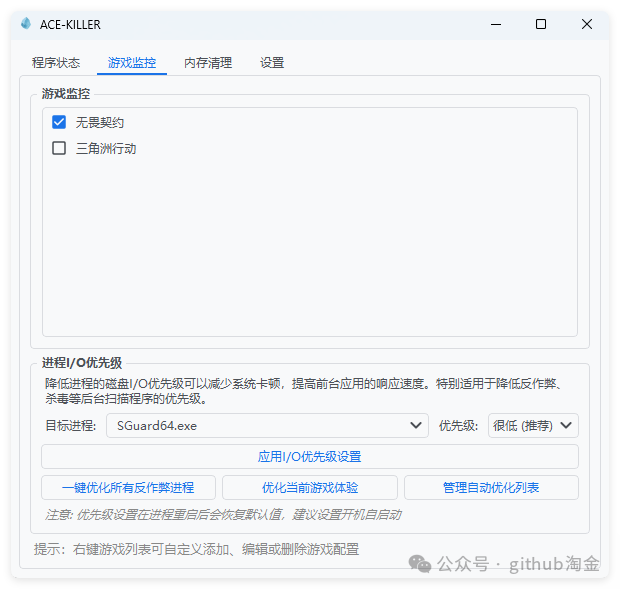Open the 目标进程 SGuard64.exe dropdown
Screen dimensions: 620x589
[267, 425]
